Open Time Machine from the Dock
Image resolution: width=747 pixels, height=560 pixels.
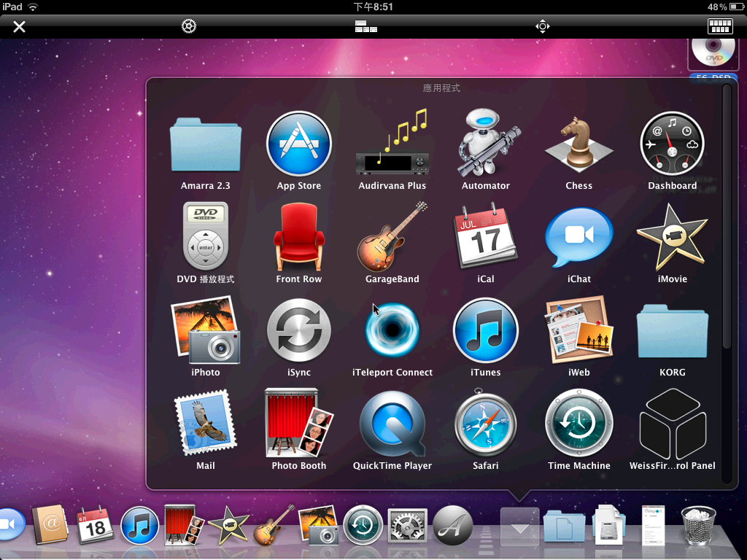tap(363, 526)
